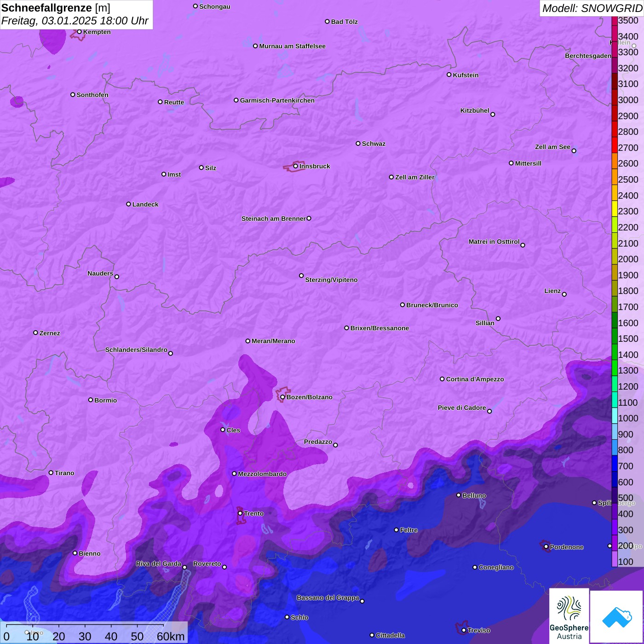644x644 pixels.
Task: Click the Landeck location dot
Action: [x=128, y=204]
